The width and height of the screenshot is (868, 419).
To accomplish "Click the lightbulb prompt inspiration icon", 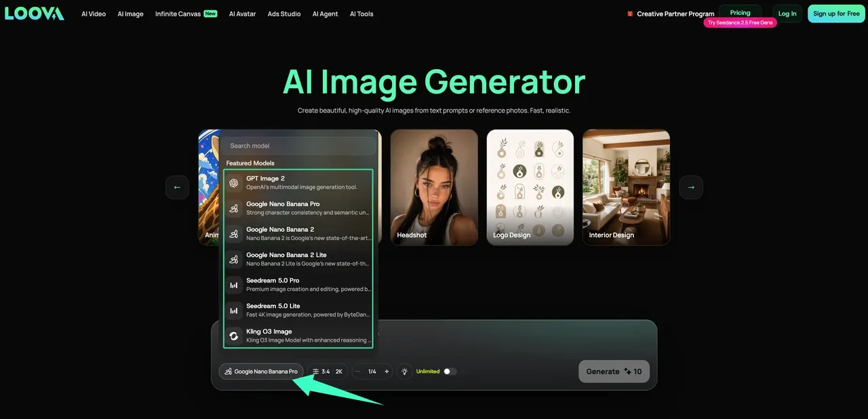I will 404,372.
